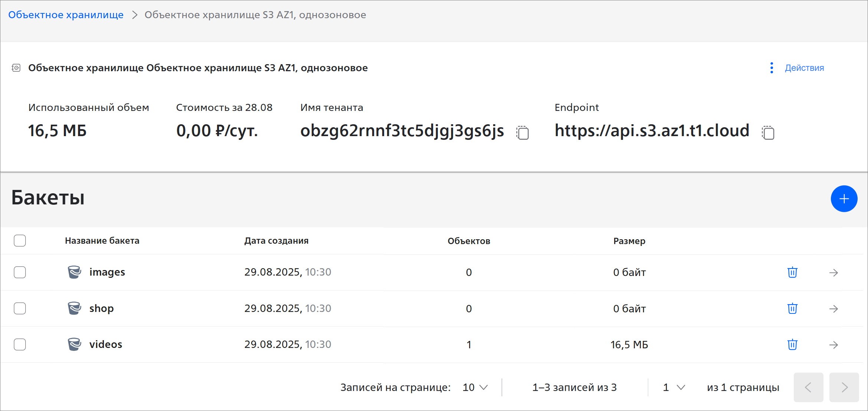Go to previous page of buckets

tap(808, 387)
